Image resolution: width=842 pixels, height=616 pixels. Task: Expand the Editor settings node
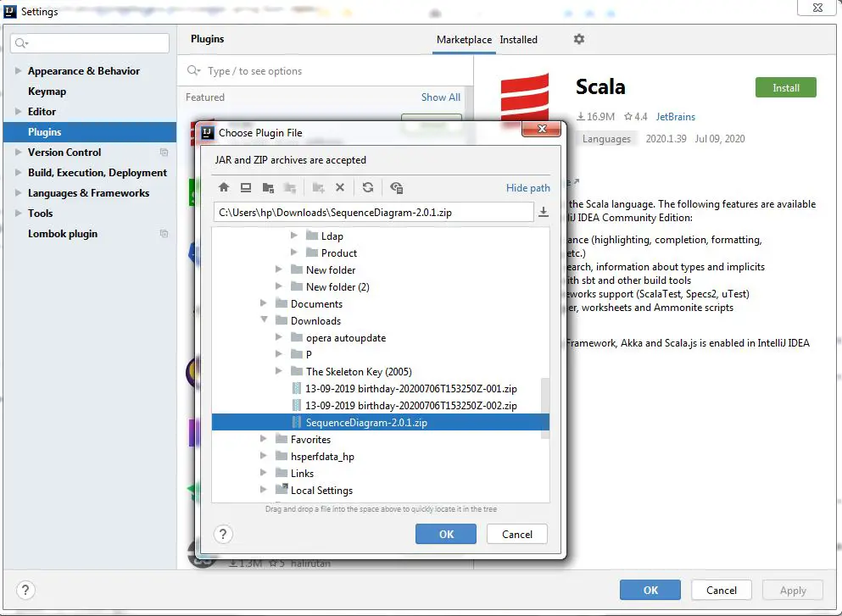[x=19, y=111]
